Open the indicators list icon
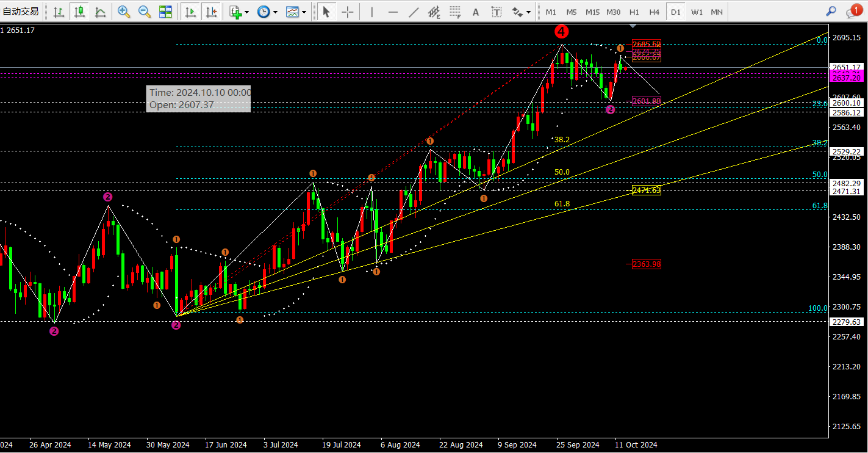The image size is (868, 453). [x=235, y=12]
